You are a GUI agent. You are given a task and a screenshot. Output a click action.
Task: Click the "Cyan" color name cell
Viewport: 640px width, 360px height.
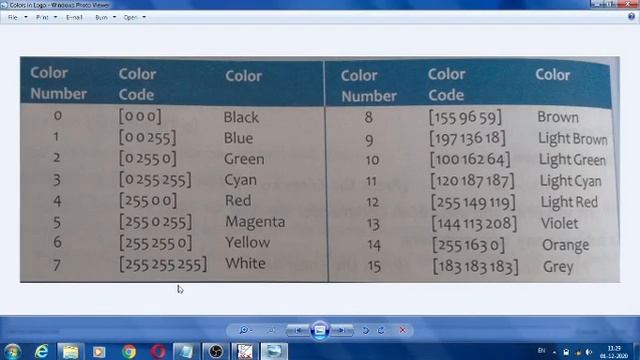tap(240, 180)
